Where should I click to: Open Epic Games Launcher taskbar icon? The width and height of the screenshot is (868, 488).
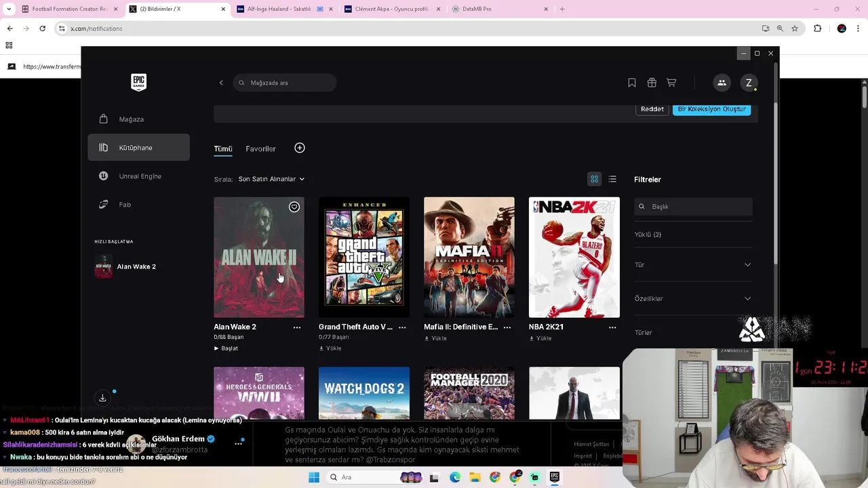(x=554, y=477)
